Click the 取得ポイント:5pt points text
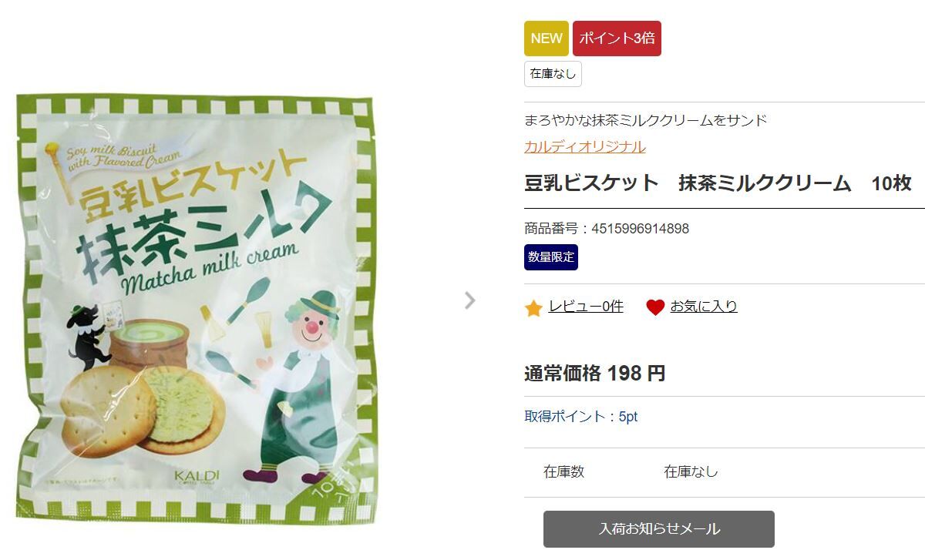Image resolution: width=925 pixels, height=560 pixels. click(581, 417)
